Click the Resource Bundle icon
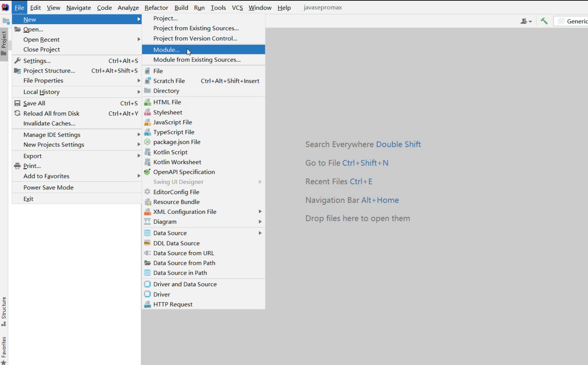The height and width of the screenshot is (365, 588). click(x=147, y=202)
